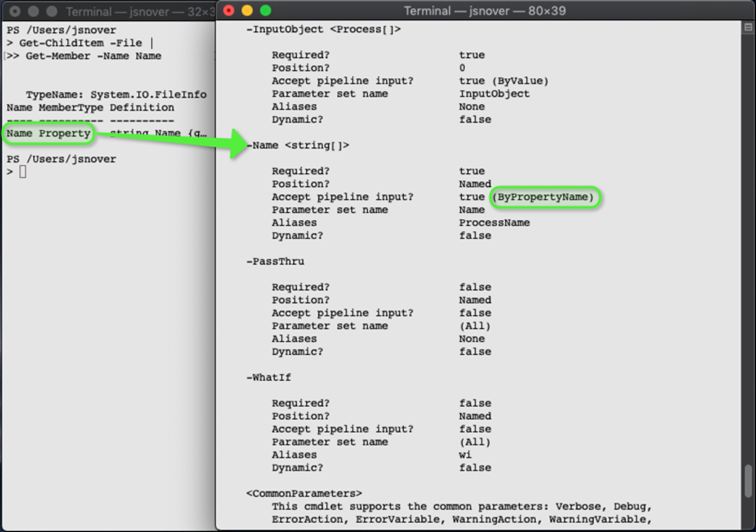The height and width of the screenshot is (532, 756).
Task: Close the front Terminal window with red button
Action: coord(229,11)
